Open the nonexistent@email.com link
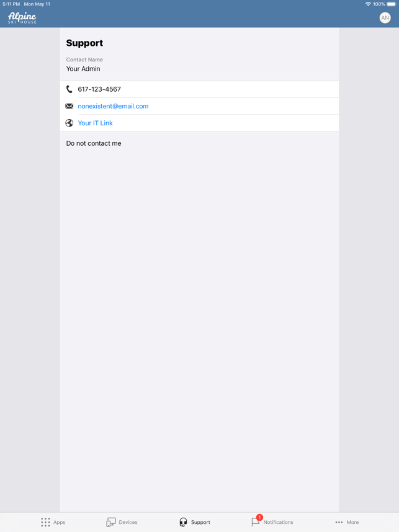The image size is (399, 532). click(113, 106)
